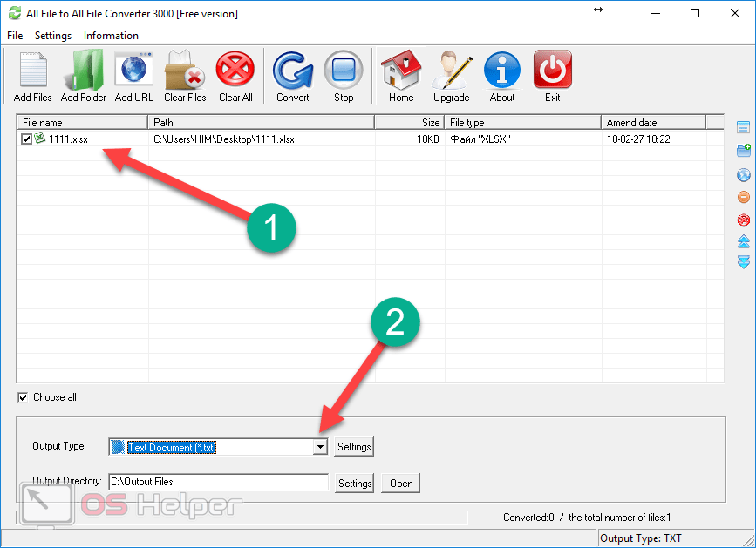Click the path C:\Users\HIM\Desktop\1111.xlsx
Viewport: 756px width, 548px height.
(x=224, y=139)
